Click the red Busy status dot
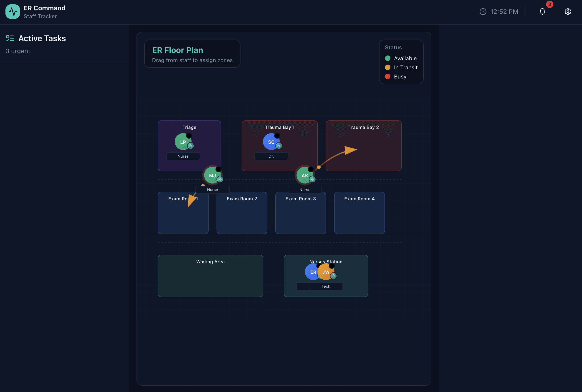Image resolution: width=582 pixels, height=392 pixels. tap(387, 76)
